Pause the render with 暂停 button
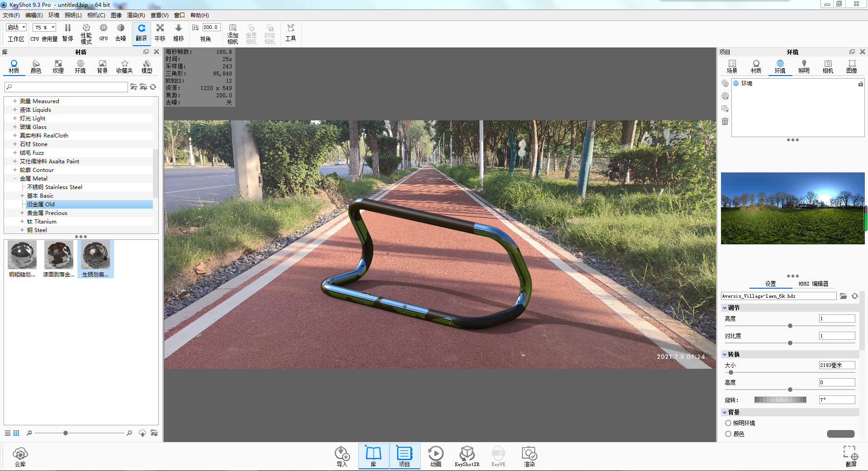Screen dimensions: 868x471 (68, 33)
